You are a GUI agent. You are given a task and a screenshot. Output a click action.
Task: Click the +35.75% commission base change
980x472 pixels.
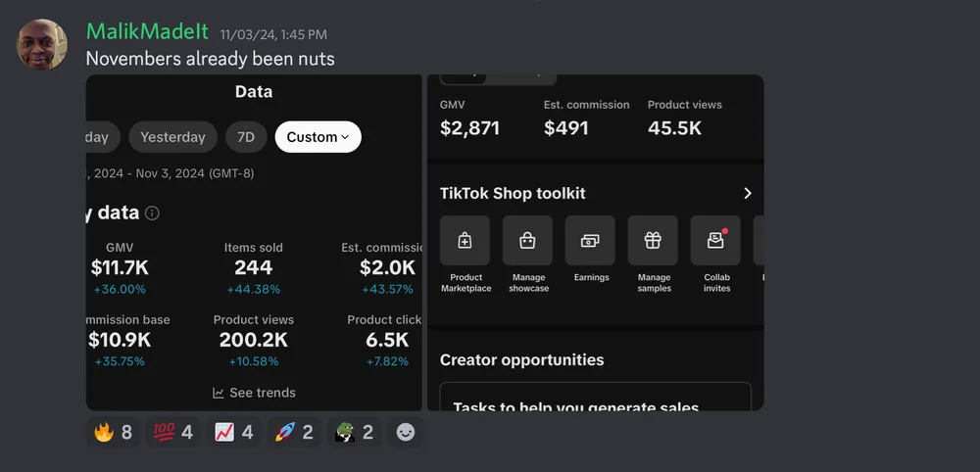point(120,361)
